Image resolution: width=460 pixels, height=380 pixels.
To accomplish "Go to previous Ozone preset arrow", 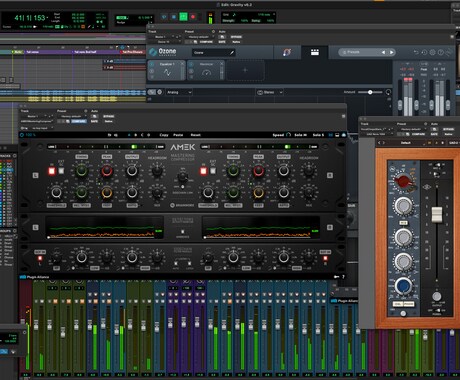I will [383, 52].
